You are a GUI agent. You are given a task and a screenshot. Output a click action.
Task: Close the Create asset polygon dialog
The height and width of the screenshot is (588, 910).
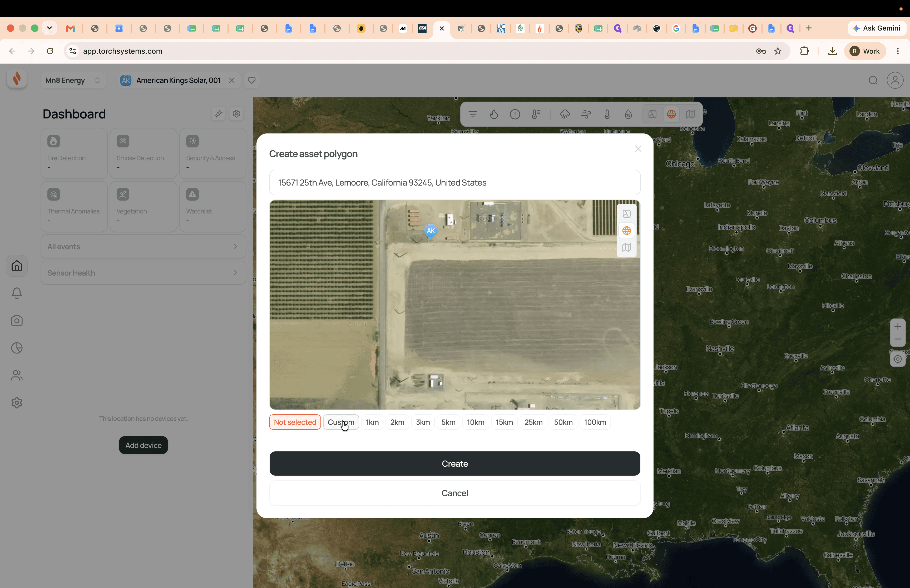[638, 149]
